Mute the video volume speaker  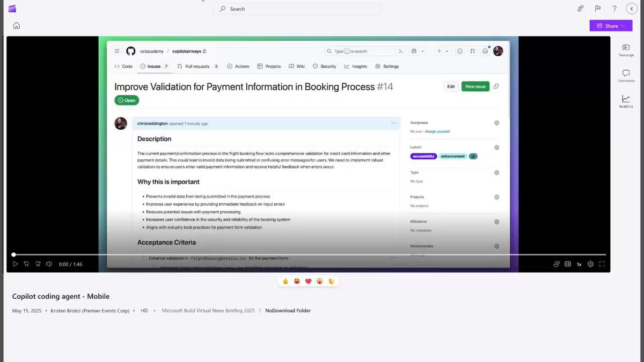[49, 264]
